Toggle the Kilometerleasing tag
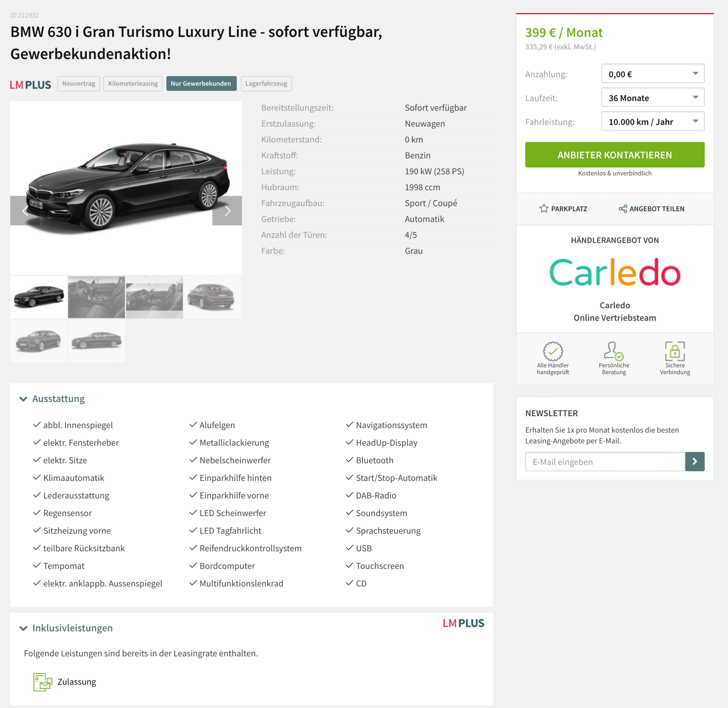Screen dimensions: 728x708 pos(133,84)
